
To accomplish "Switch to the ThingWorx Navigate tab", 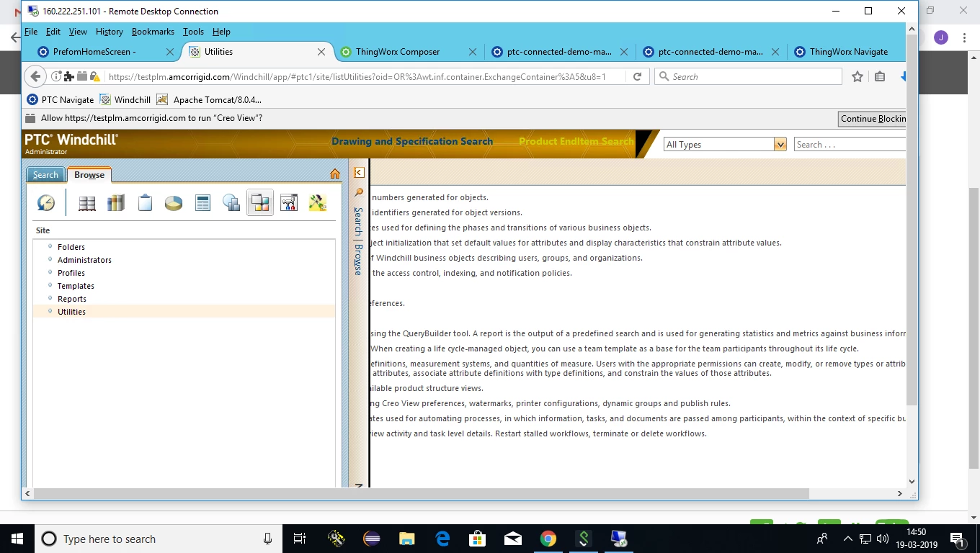I will point(847,52).
